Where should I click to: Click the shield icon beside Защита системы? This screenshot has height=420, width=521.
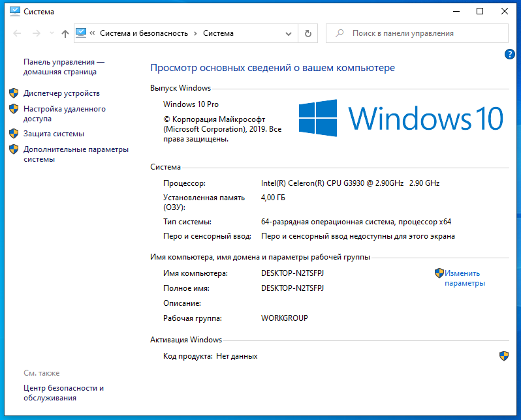click(x=14, y=134)
